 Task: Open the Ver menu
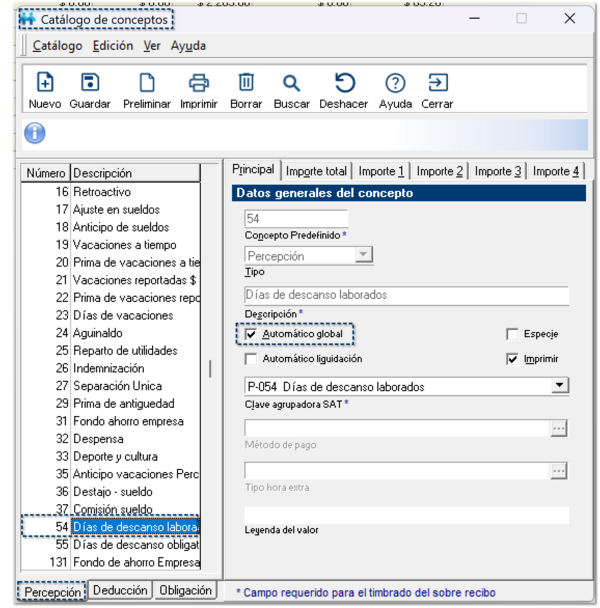click(152, 46)
